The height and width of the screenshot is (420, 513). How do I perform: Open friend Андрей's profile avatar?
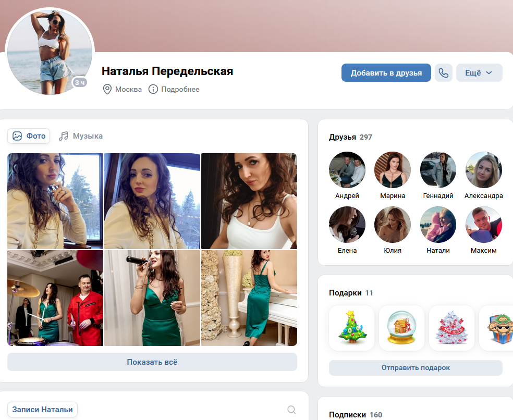[x=347, y=170]
